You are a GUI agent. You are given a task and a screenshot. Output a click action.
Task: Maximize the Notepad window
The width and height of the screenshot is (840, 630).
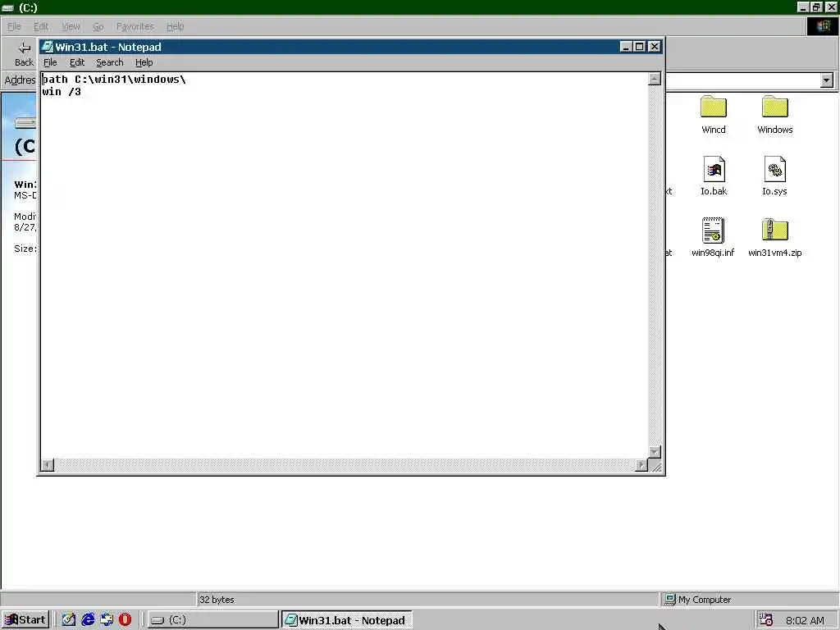point(639,47)
